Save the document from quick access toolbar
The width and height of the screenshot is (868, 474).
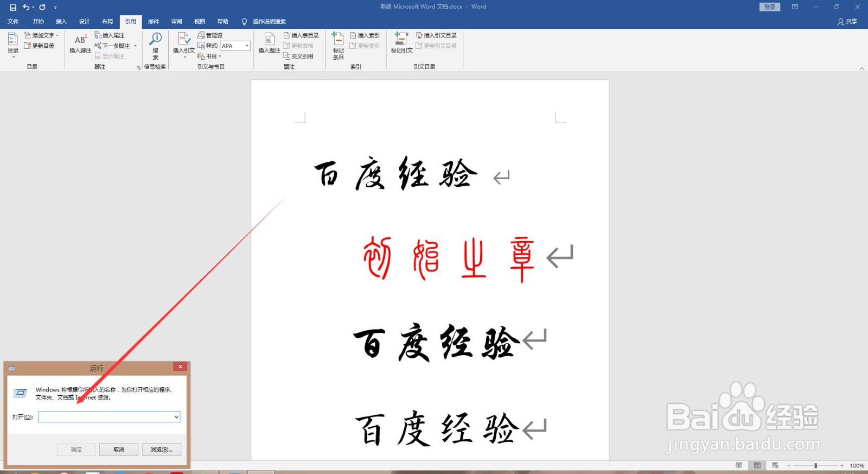pyautogui.click(x=13, y=7)
